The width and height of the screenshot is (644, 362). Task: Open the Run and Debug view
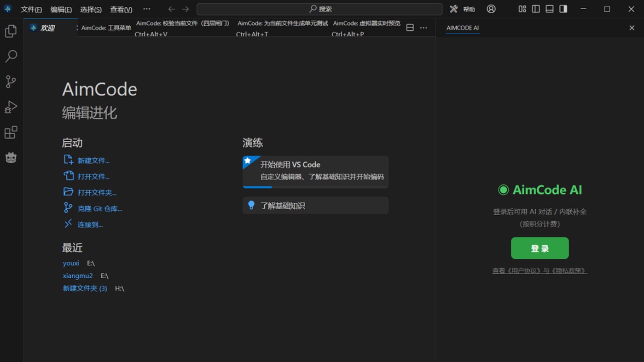pyautogui.click(x=11, y=107)
